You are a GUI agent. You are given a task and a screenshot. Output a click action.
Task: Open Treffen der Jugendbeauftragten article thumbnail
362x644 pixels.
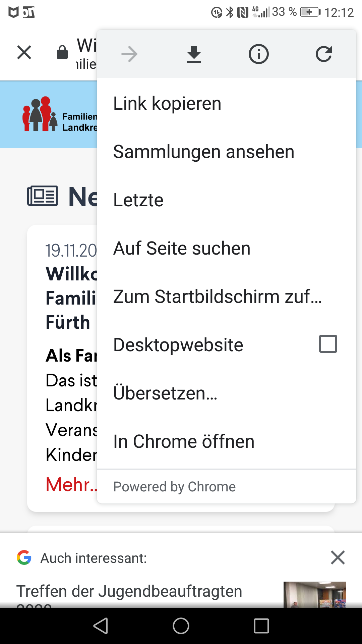pyautogui.click(x=314, y=595)
